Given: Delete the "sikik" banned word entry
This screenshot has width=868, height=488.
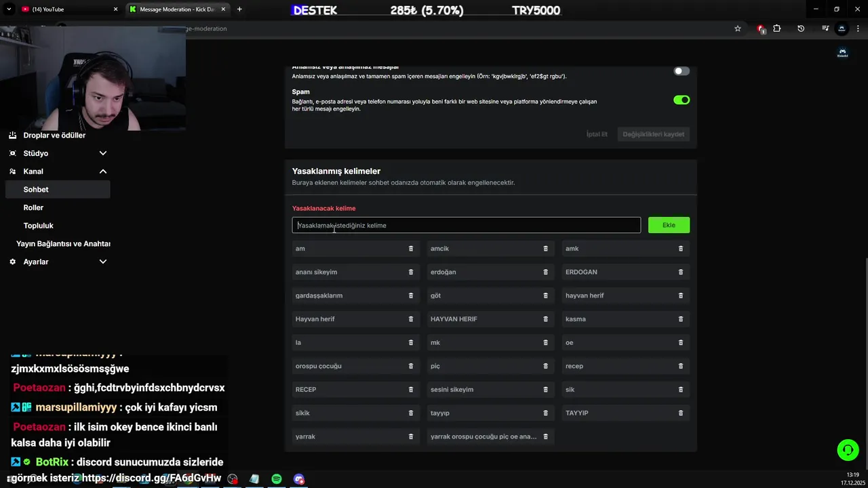Looking at the screenshot, I should (x=410, y=413).
